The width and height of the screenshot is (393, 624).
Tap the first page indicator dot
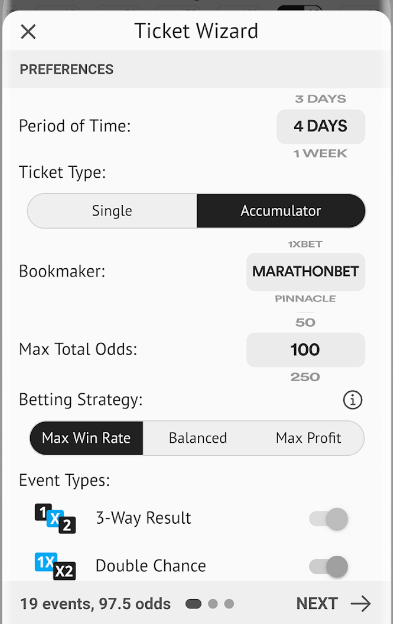193,604
